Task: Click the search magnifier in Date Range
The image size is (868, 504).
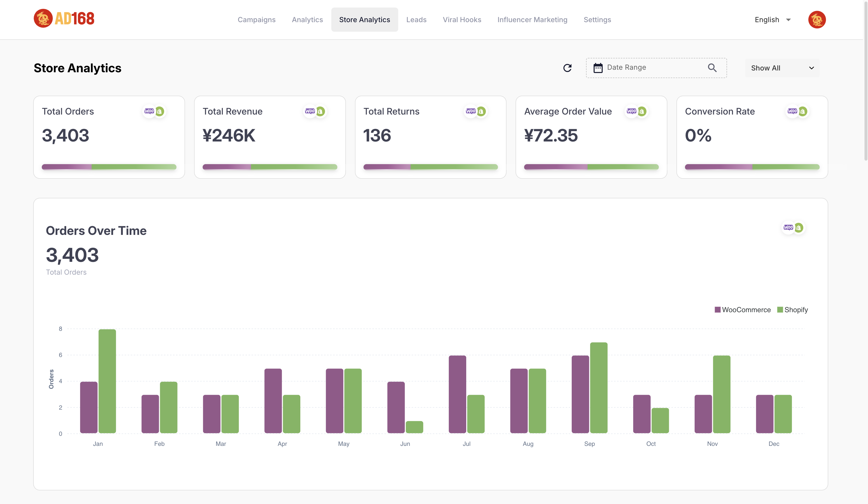Action: tap(712, 68)
